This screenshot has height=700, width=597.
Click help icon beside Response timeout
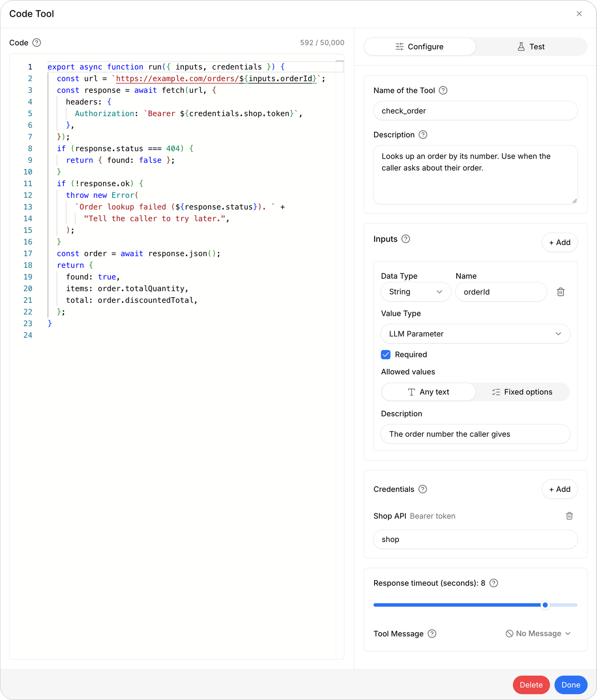[494, 583]
